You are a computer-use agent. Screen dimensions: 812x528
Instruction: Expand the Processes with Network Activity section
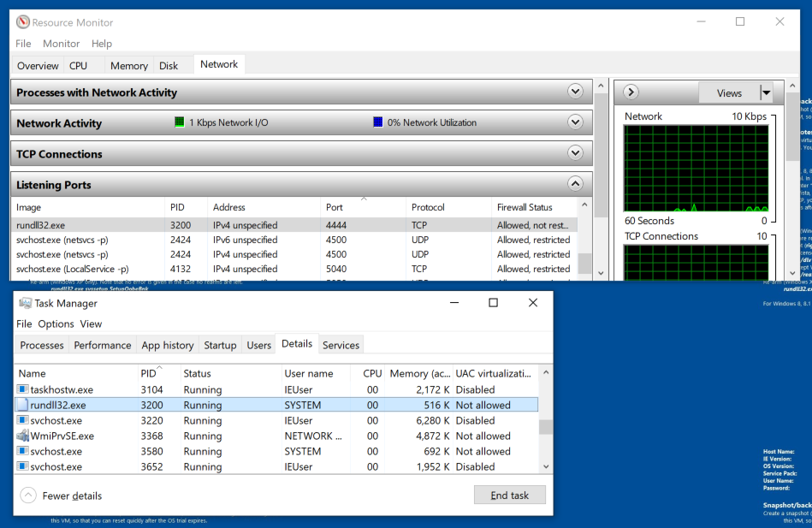575,92
